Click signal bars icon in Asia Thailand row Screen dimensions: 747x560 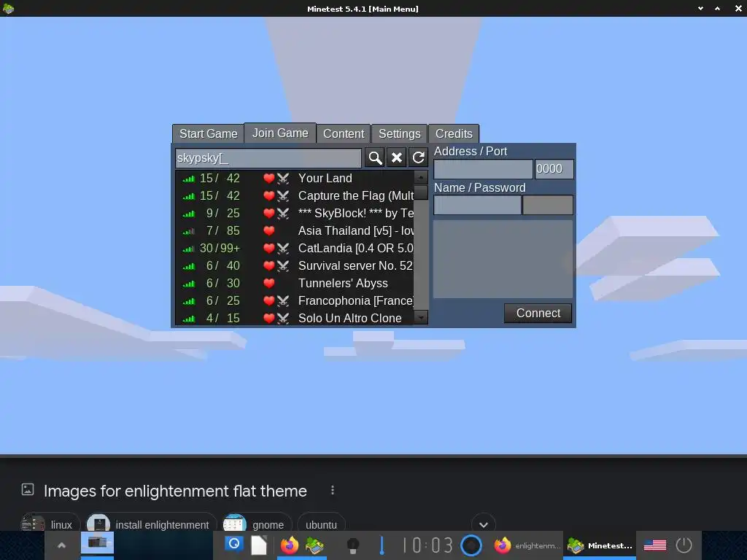(x=189, y=231)
